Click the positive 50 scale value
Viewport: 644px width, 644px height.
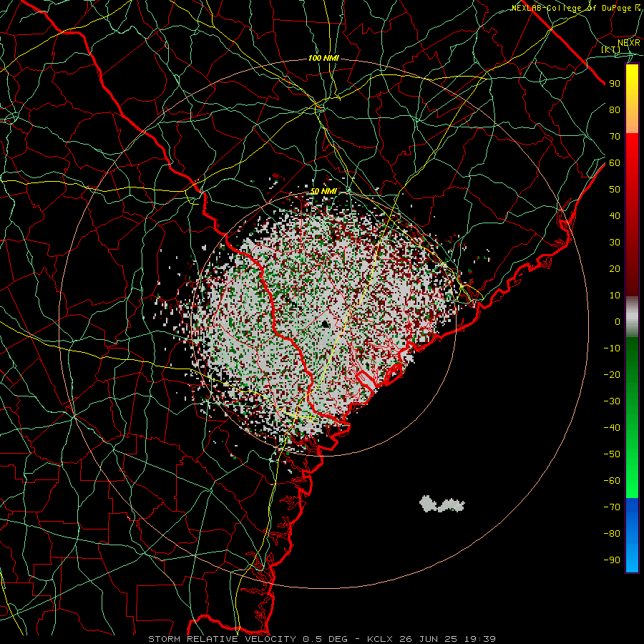(615, 190)
